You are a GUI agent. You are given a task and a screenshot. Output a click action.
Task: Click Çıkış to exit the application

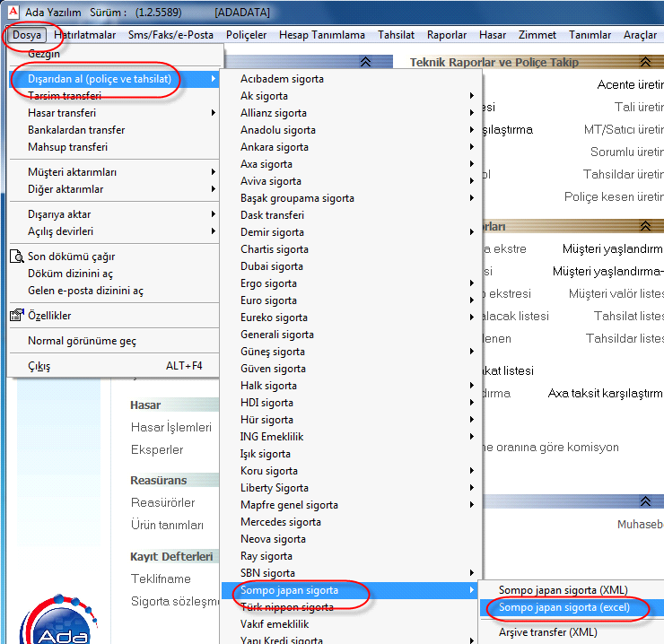click(x=39, y=366)
